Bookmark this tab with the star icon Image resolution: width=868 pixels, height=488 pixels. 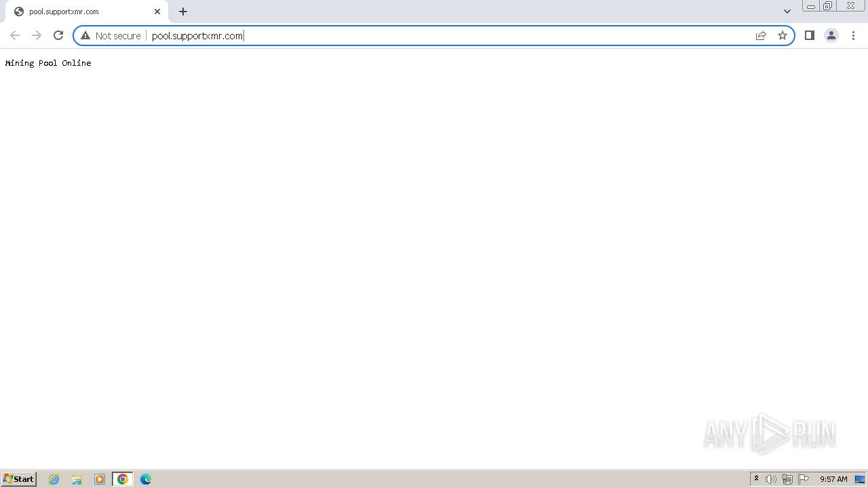pos(783,35)
